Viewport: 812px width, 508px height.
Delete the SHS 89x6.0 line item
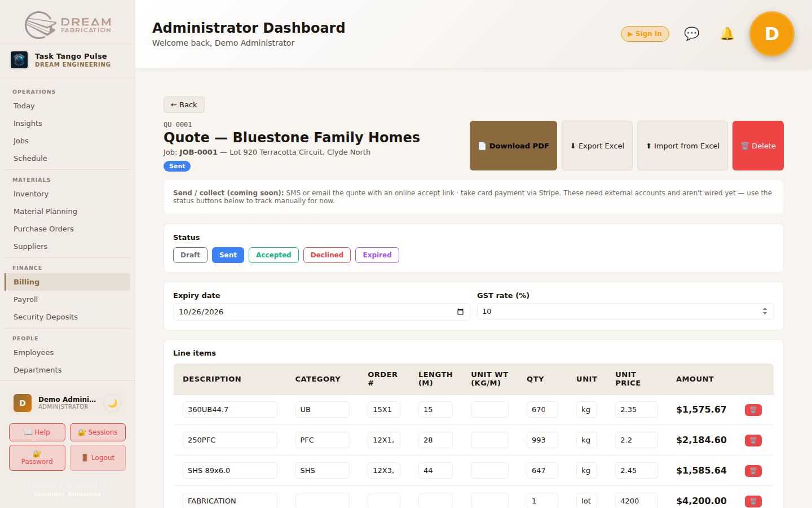click(753, 471)
